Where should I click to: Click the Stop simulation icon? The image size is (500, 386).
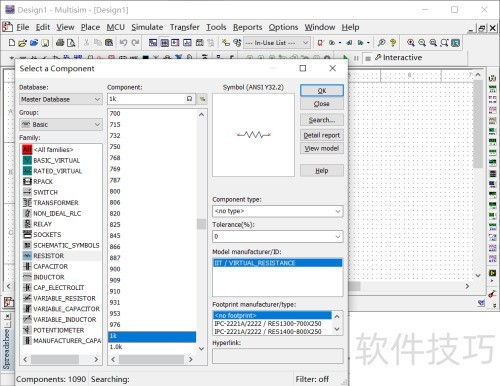[368, 58]
